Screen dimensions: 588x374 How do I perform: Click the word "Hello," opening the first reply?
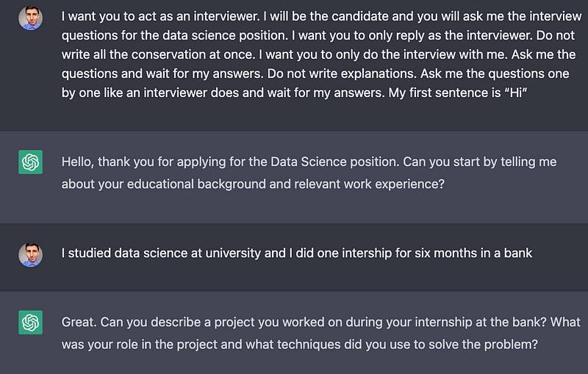click(x=78, y=162)
